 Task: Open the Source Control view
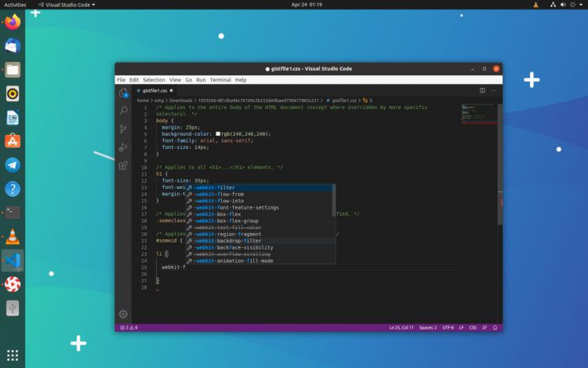pyautogui.click(x=123, y=129)
